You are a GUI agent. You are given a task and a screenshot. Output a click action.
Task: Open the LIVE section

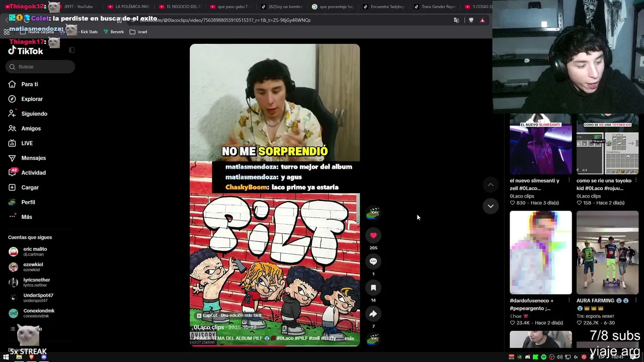tap(27, 143)
